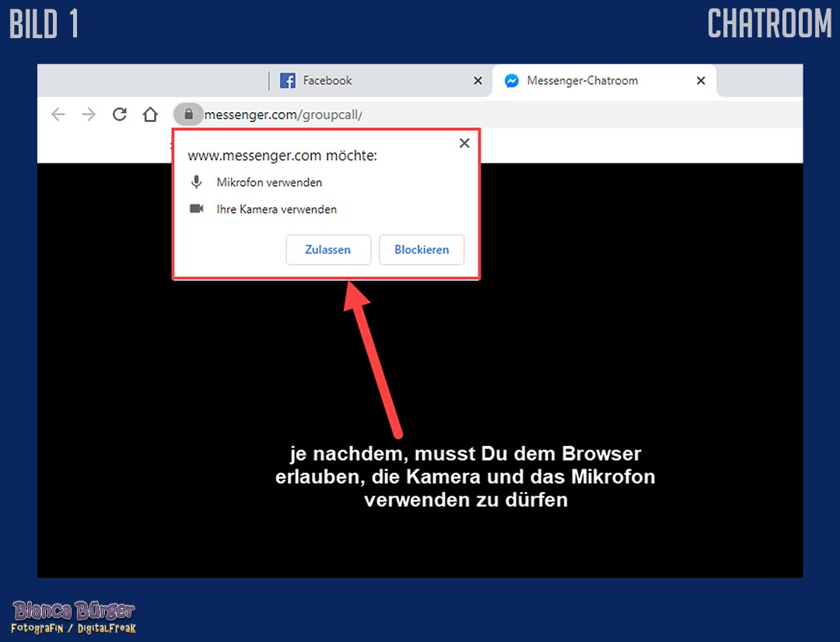The image size is (840, 642).
Task: View site info via the padlock icon
Action: pos(188,114)
